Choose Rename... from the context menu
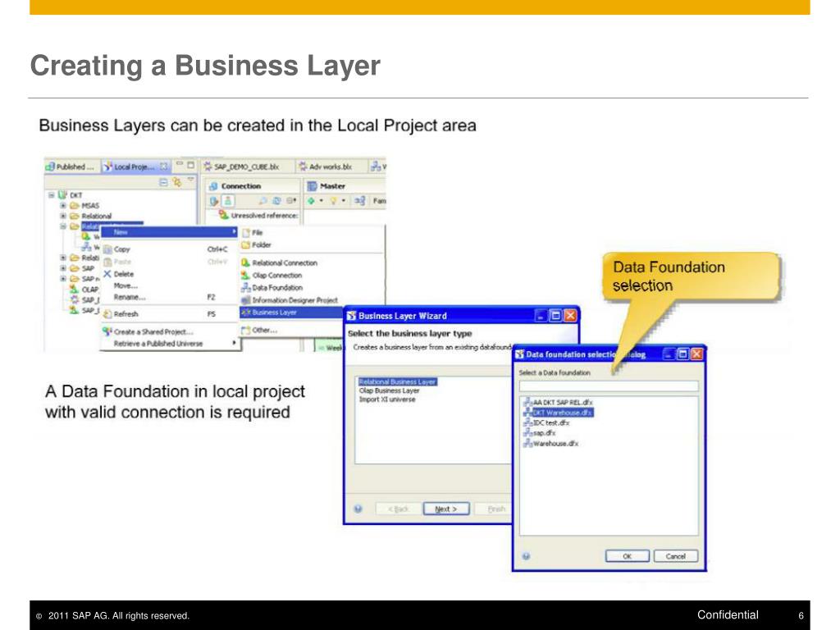Viewport: 840px width, 630px height. click(169, 297)
